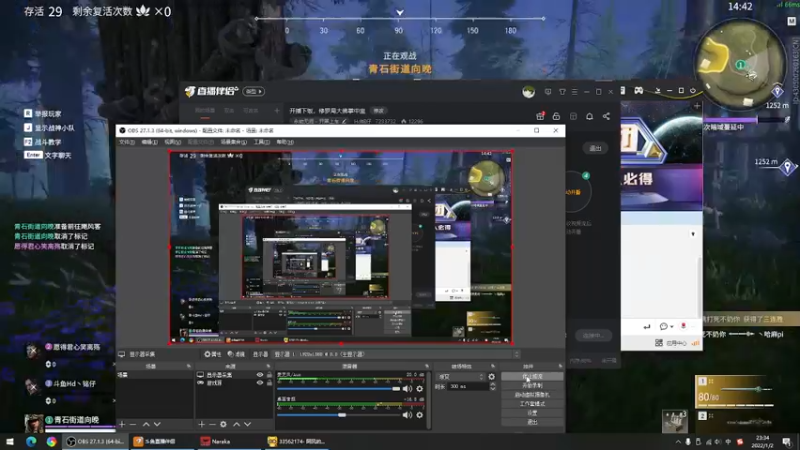Toggle the taskbar microphone tray icon
Screen dimensions: 800x450
pyautogui.click(x=688, y=442)
